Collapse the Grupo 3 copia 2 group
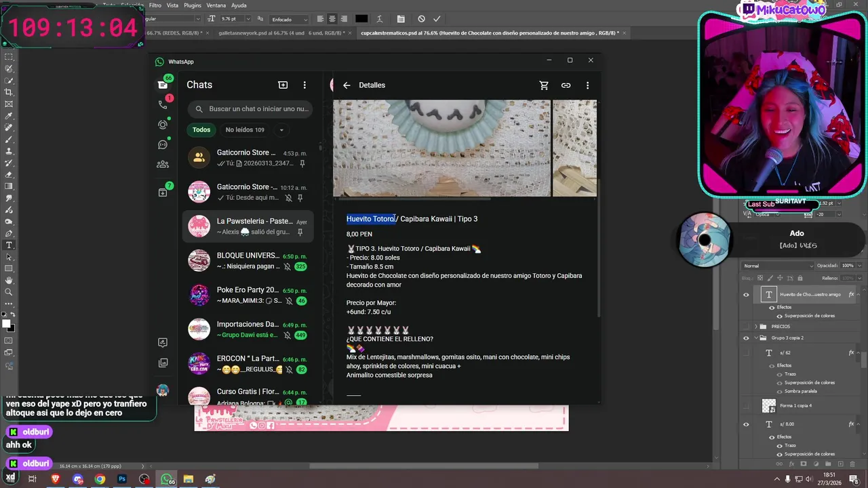868x488 pixels. (757, 338)
